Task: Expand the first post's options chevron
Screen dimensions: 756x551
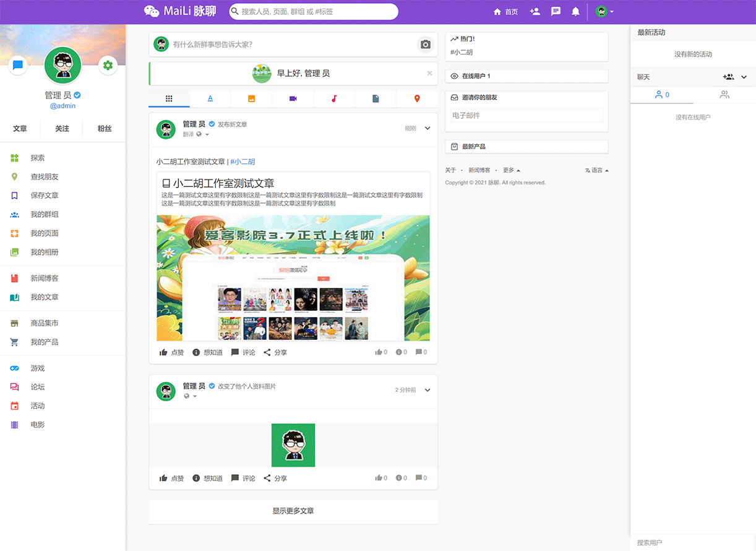Action: click(x=427, y=129)
